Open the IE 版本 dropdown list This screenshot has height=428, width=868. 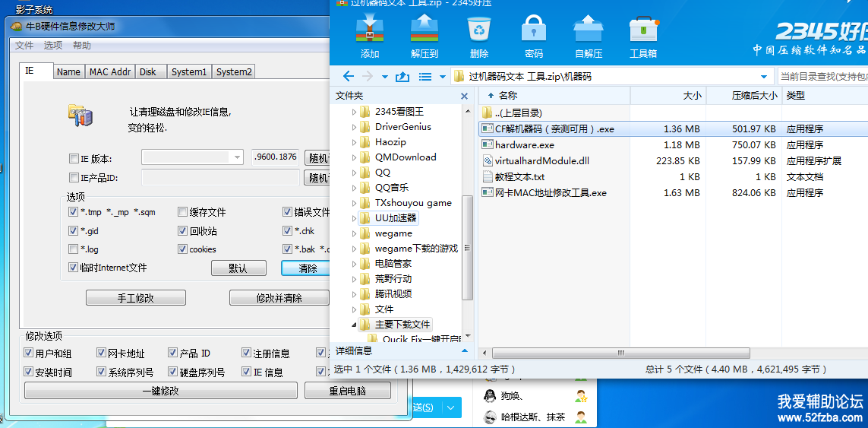coord(238,157)
